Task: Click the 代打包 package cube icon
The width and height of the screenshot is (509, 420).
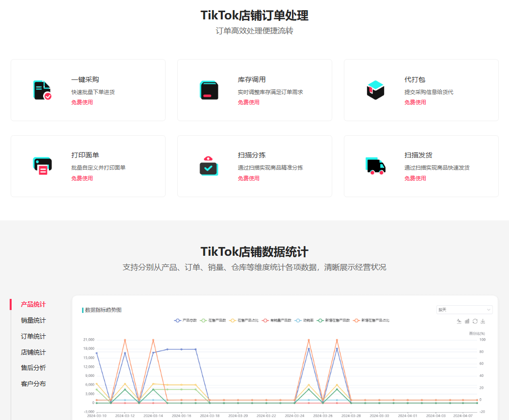Action: pyautogui.click(x=375, y=90)
